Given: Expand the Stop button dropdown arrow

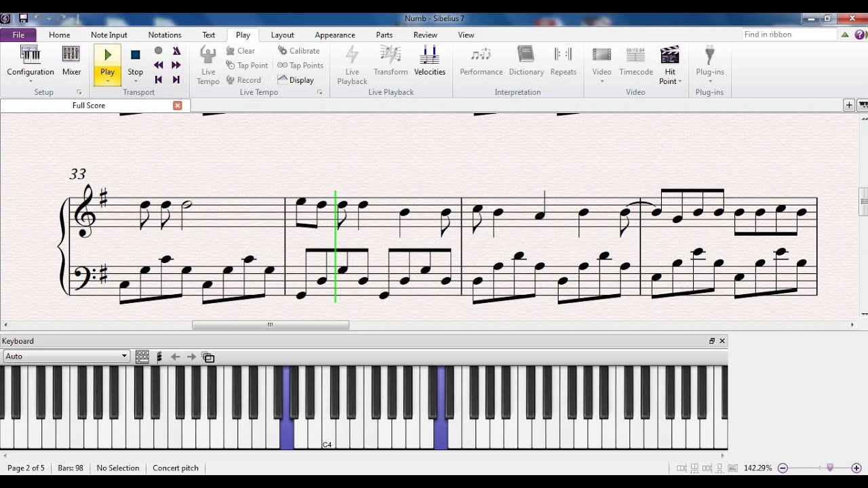Looking at the screenshot, I should coord(135,81).
